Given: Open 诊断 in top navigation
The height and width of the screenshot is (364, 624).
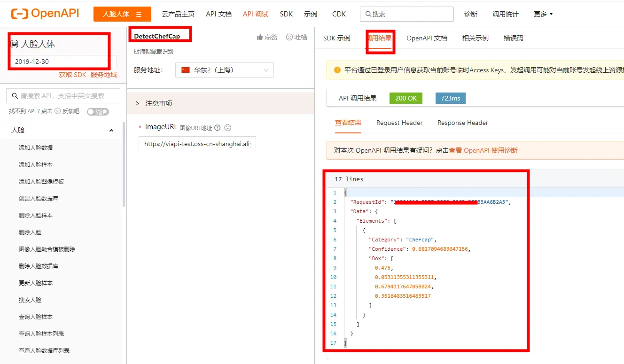Looking at the screenshot, I should click(x=471, y=14).
